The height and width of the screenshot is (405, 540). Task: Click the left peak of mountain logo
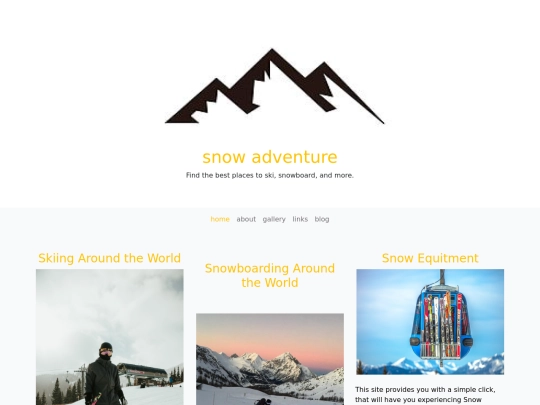[x=216, y=88]
